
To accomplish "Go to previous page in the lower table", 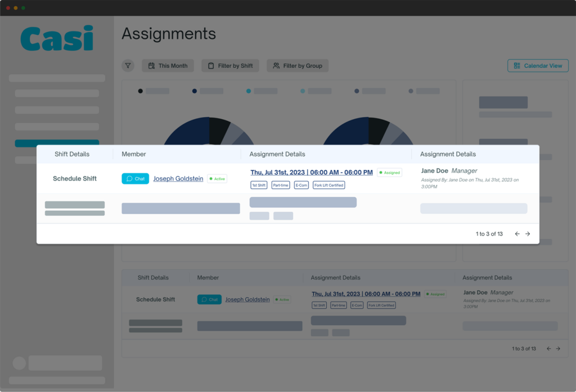I will (x=549, y=349).
